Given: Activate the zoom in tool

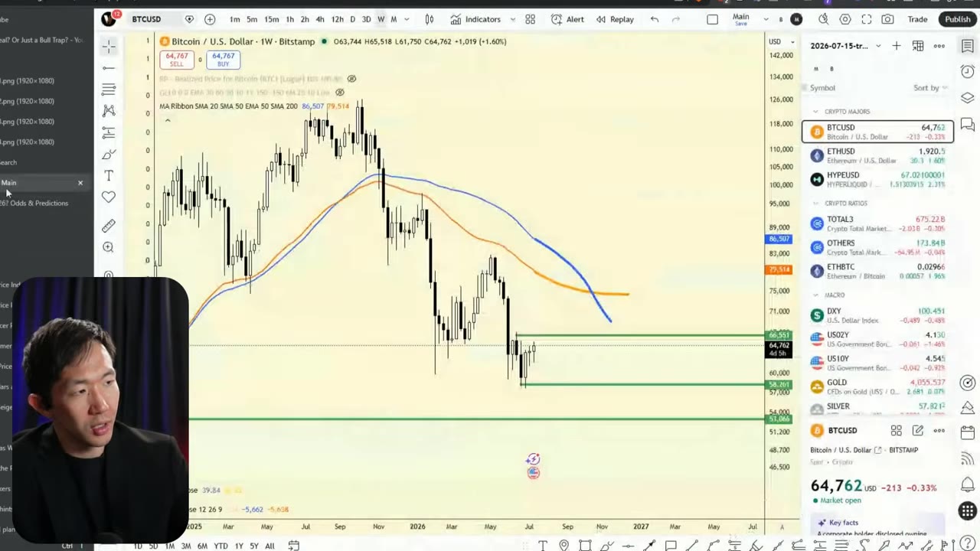Looking at the screenshot, I should 109,247.
